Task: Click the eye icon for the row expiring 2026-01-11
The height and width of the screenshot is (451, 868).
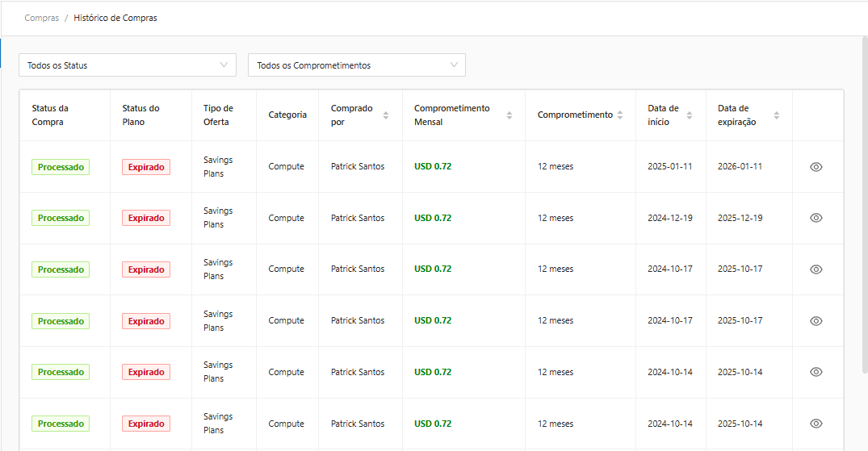Action: [816, 167]
